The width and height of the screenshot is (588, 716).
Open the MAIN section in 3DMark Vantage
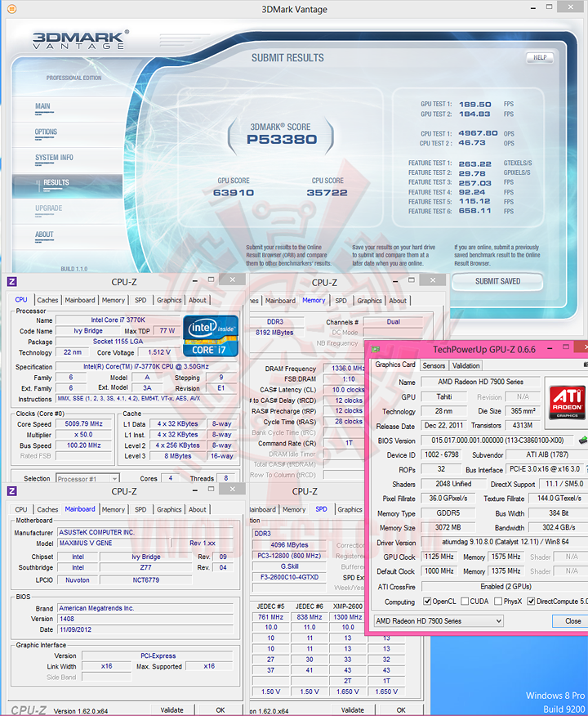[43, 106]
